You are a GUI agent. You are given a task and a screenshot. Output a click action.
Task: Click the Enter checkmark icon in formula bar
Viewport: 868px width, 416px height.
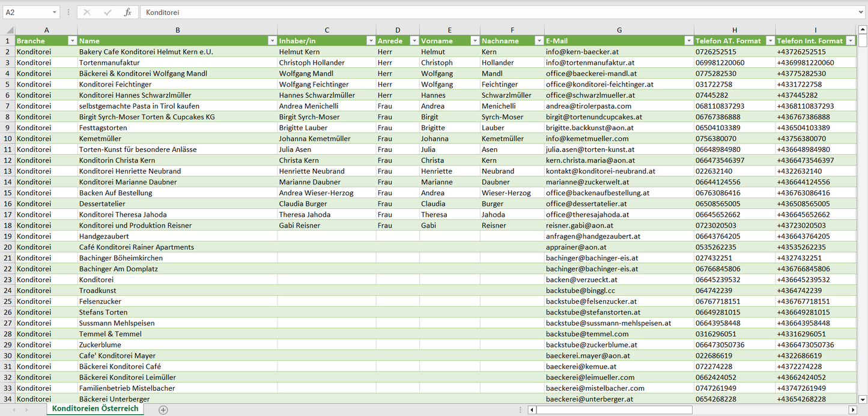point(108,12)
